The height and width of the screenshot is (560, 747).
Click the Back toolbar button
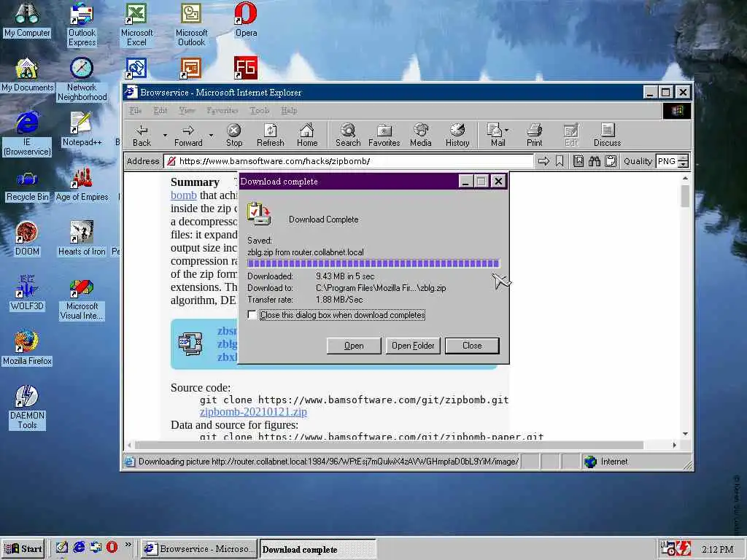[142, 135]
